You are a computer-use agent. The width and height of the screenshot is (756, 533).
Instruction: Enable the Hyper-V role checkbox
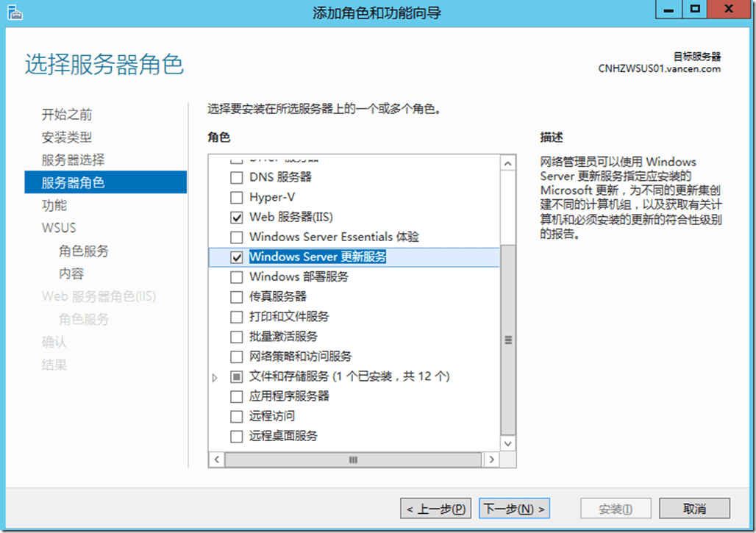pyautogui.click(x=236, y=198)
